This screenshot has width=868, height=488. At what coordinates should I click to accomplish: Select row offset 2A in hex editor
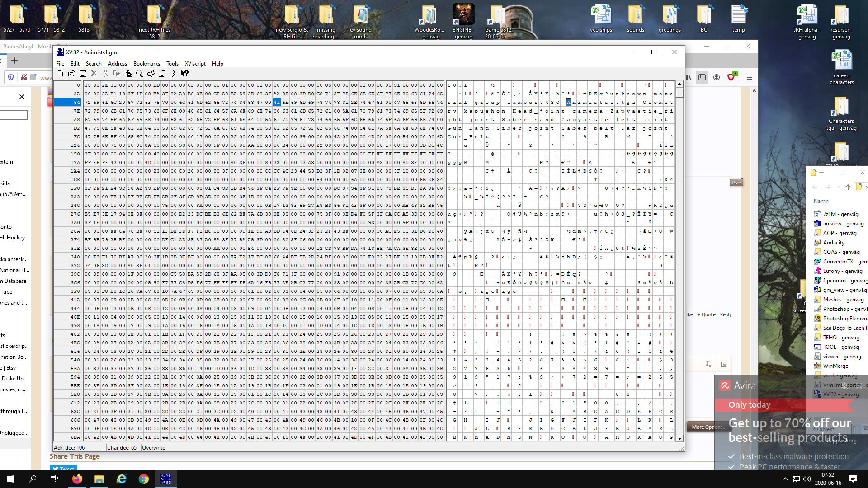click(67, 94)
